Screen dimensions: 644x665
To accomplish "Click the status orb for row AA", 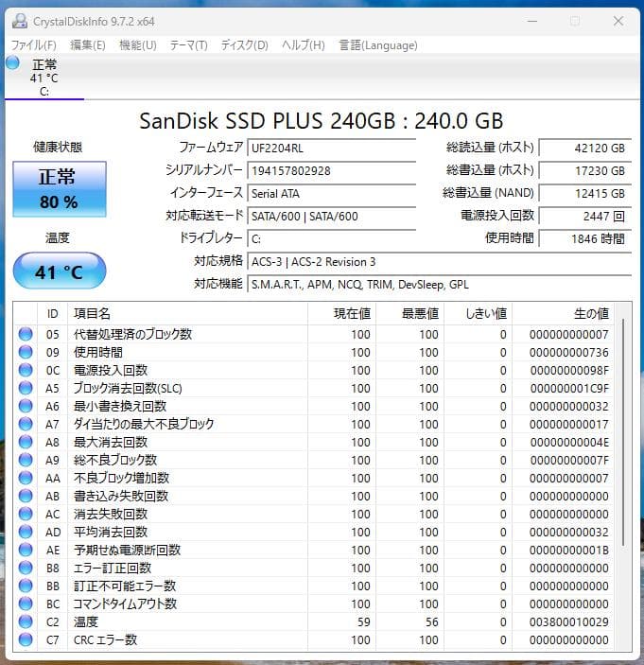I will point(26,478).
